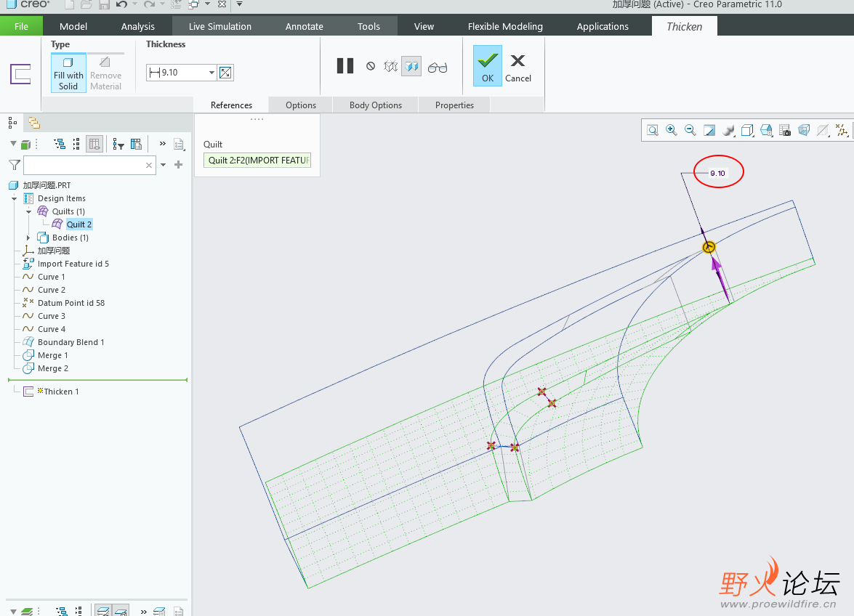Switch to the Model Tree tab icon
The height and width of the screenshot is (616, 854).
point(12,123)
